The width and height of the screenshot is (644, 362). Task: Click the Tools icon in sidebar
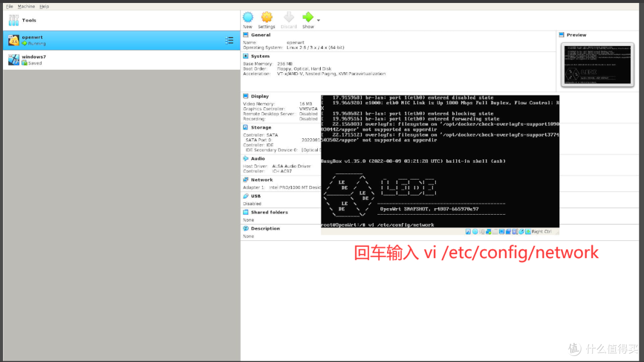[x=14, y=20]
